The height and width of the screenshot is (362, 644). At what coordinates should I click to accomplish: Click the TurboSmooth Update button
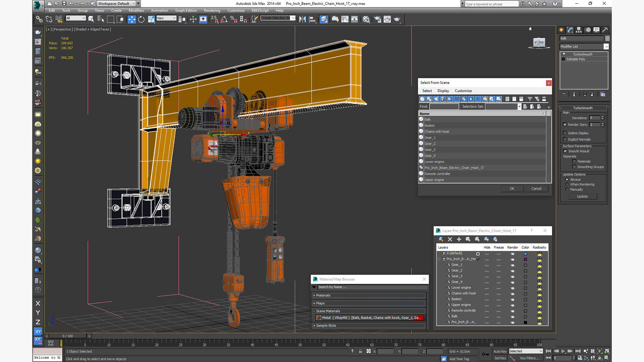pyautogui.click(x=582, y=197)
